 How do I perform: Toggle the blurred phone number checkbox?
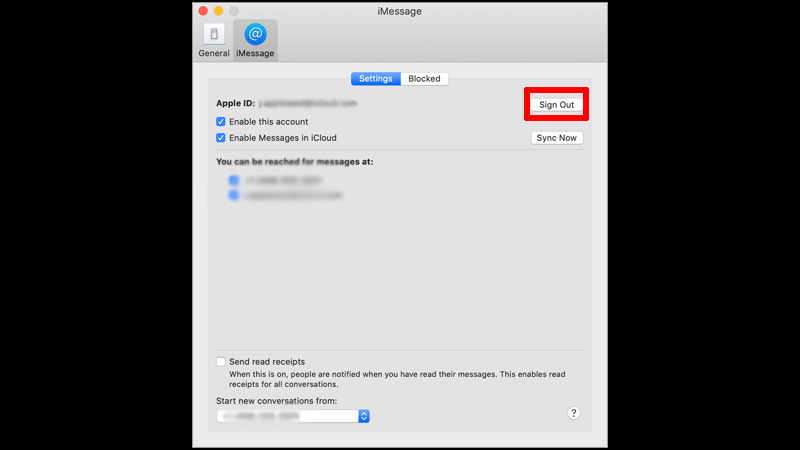[234, 180]
